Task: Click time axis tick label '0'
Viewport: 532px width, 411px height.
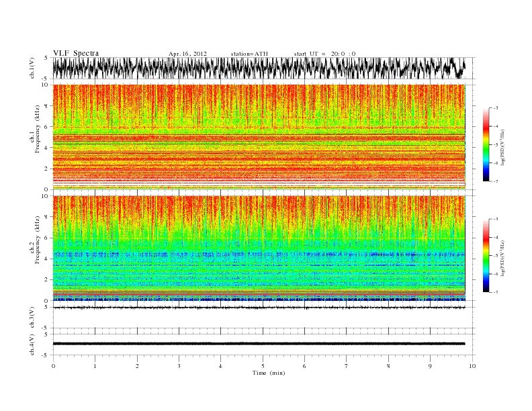Action: click(53, 366)
